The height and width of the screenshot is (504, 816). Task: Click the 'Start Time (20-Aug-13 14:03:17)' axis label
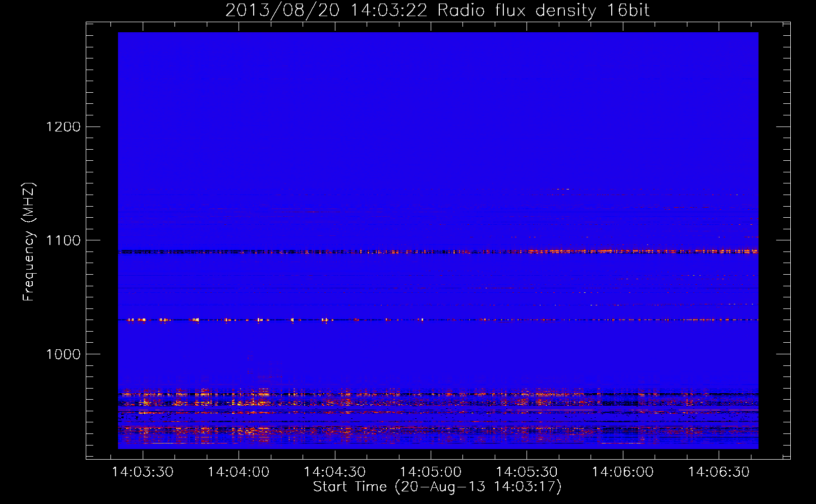click(x=437, y=487)
